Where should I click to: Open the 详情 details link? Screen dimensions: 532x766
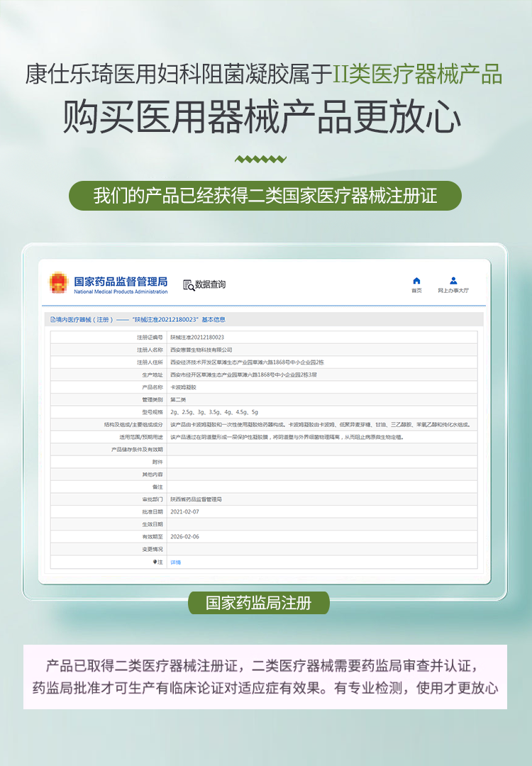click(176, 562)
